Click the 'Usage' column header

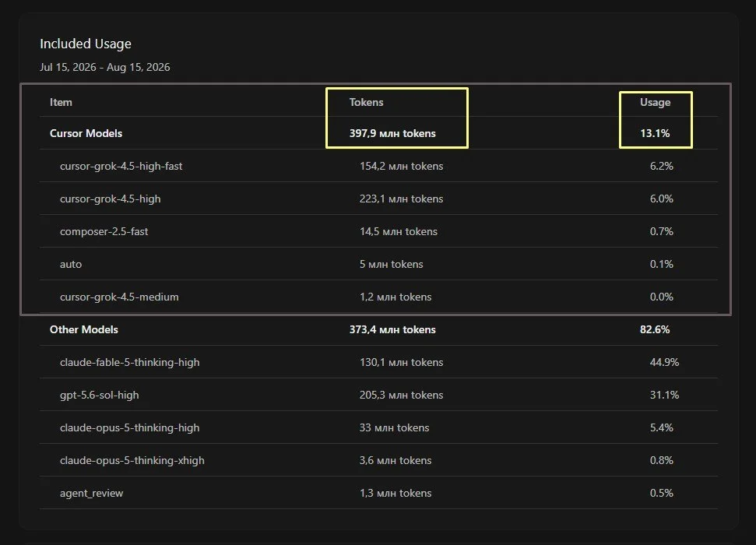[656, 102]
